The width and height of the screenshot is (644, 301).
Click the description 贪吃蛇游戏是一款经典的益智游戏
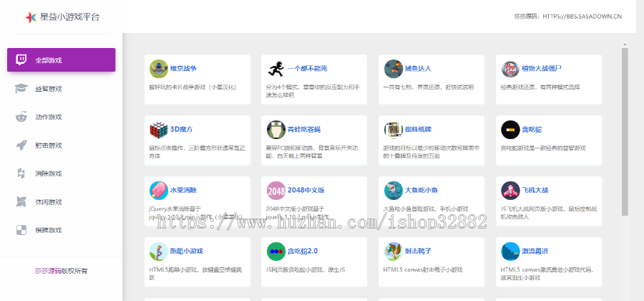point(543,148)
